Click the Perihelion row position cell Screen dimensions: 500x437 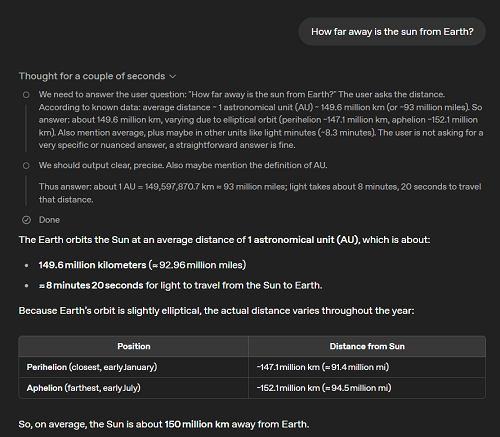point(134,367)
